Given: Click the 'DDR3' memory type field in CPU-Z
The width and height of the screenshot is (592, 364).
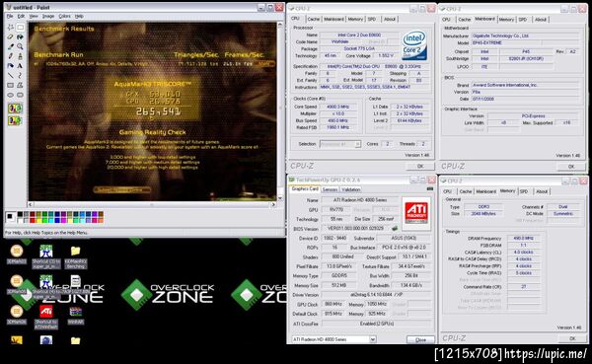Looking at the screenshot, I should (x=483, y=207).
